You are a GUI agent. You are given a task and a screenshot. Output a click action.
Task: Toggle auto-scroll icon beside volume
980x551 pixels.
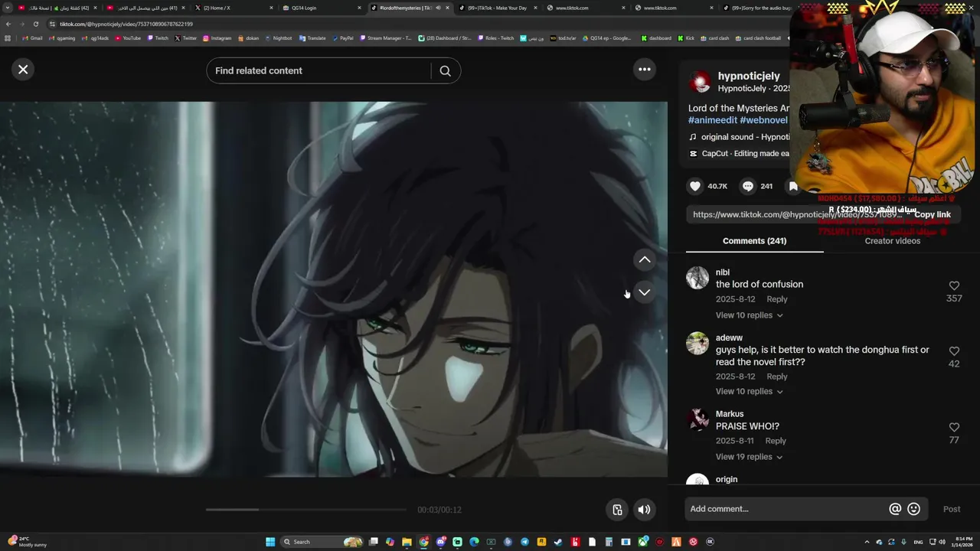click(618, 510)
